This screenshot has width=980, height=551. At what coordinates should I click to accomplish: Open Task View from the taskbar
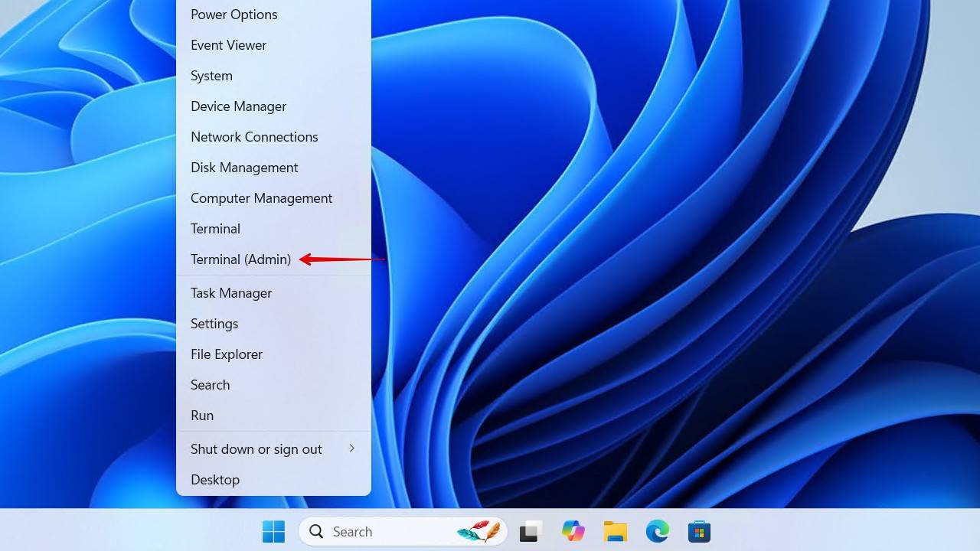coord(531,531)
